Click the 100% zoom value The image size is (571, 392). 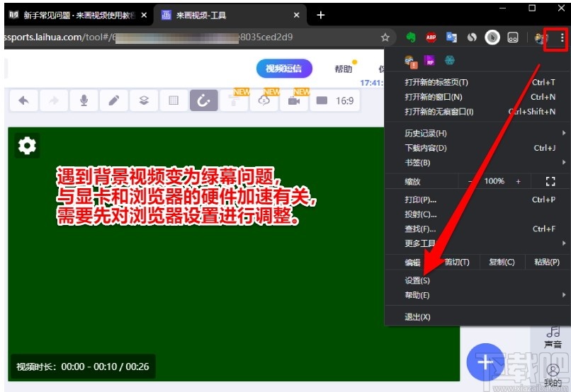[x=494, y=181]
